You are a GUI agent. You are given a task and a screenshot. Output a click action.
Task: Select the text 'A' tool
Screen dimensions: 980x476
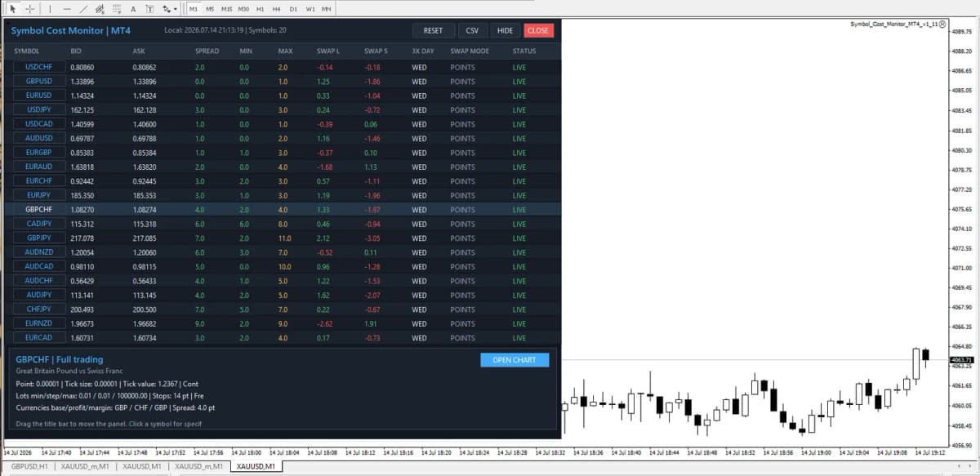pyautogui.click(x=133, y=8)
